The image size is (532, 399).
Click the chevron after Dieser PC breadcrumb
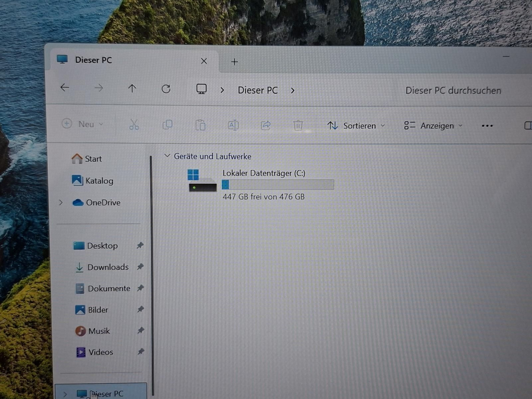pyautogui.click(x=293, y=91)
